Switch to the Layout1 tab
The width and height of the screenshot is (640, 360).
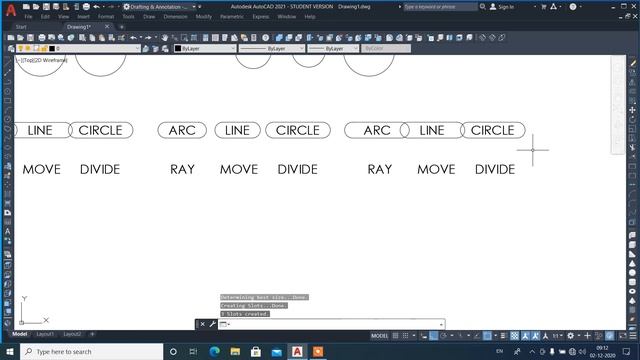click(x=45, y=334)
